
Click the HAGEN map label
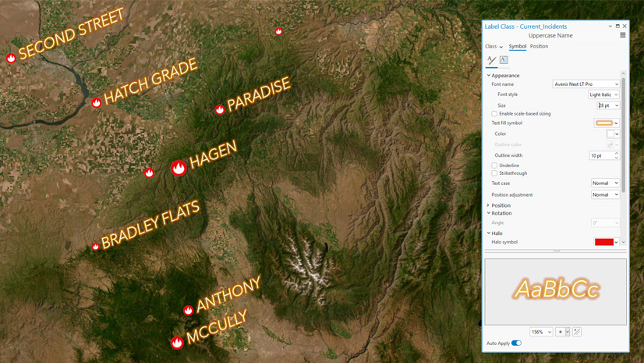tap(213, 154)
